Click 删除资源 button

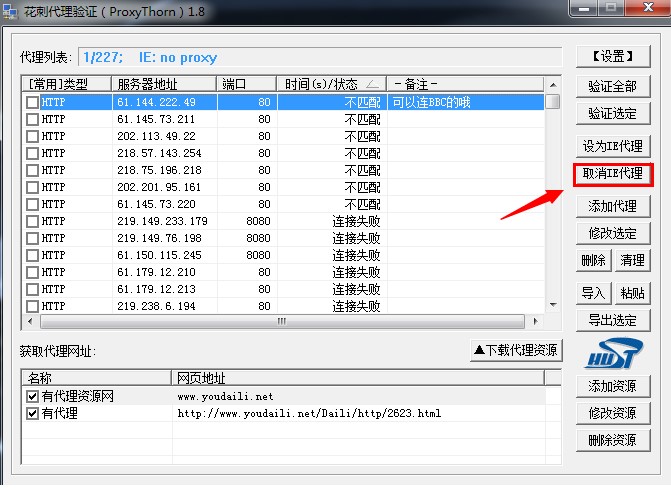[x=613, y=440]
